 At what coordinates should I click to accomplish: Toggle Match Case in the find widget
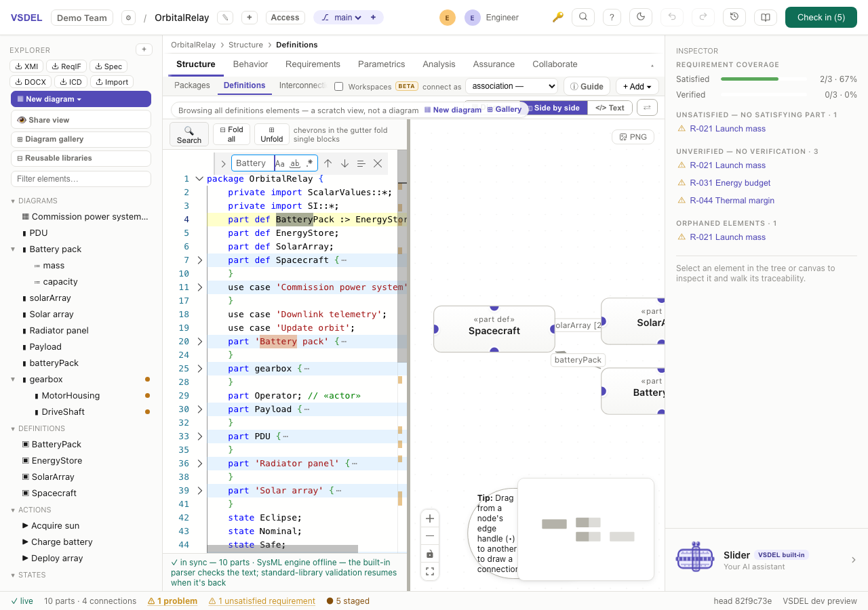click(x=280, y=163)
